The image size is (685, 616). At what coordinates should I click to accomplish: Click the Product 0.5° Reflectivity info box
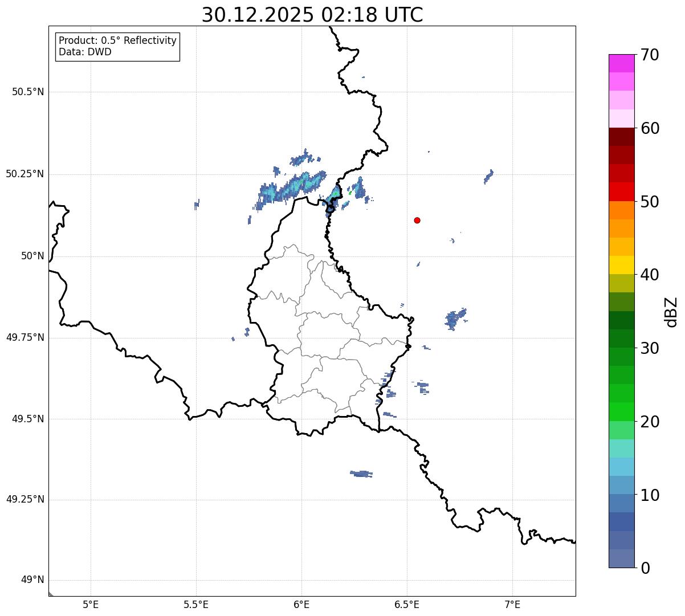point(117,47)
